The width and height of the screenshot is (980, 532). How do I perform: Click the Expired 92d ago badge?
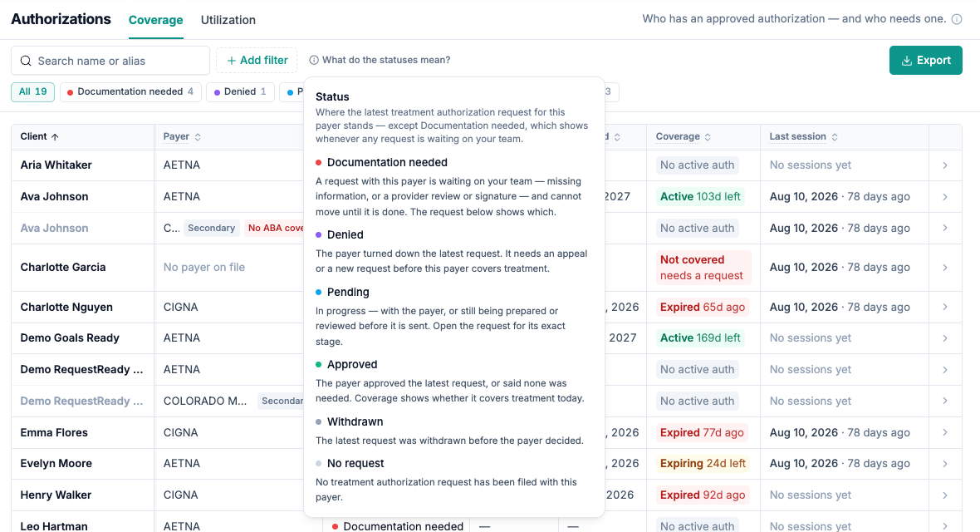[x=703, y=495]
